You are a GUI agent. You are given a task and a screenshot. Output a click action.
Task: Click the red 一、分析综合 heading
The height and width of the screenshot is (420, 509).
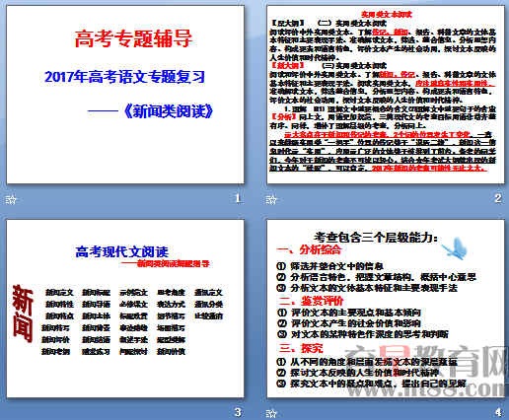coord(309,249)
